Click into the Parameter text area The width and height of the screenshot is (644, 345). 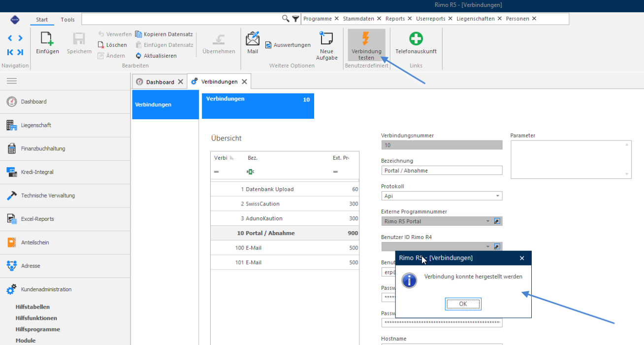click(x=571, y=159)
